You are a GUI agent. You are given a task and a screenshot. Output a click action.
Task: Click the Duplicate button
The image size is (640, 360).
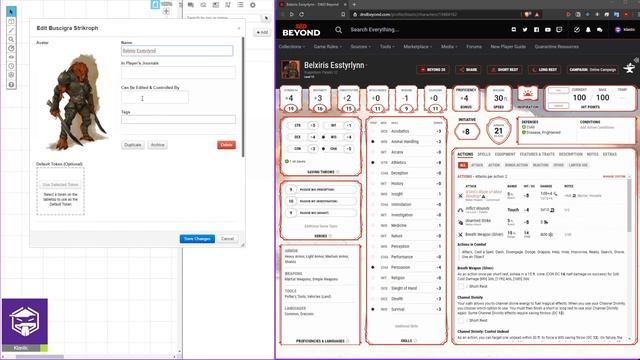133,145
